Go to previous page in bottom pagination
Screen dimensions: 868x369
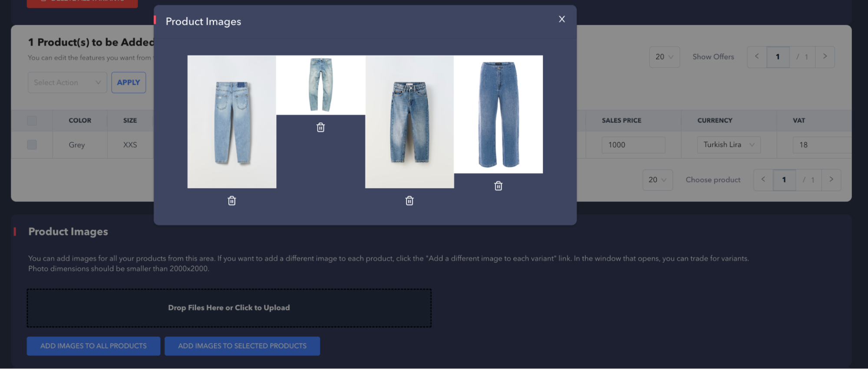click(x=763, y=180)
